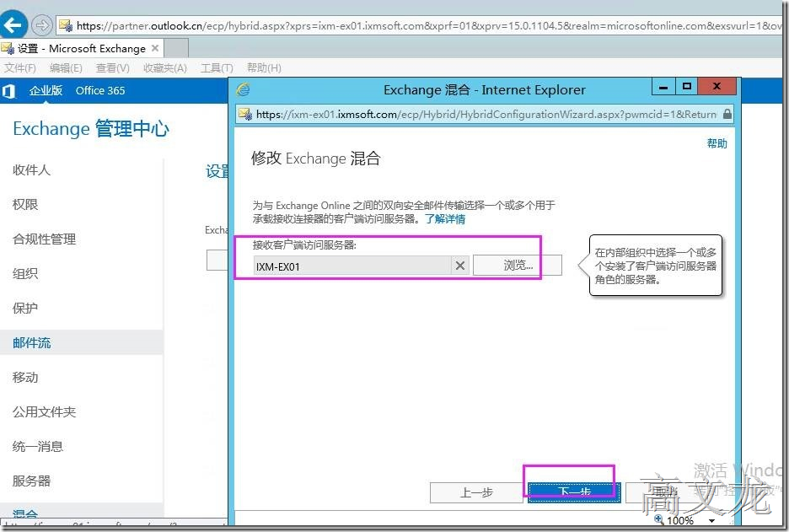Click the Internet Explorer icon in dialog title
789x532 pixels.
click(244, 89)
